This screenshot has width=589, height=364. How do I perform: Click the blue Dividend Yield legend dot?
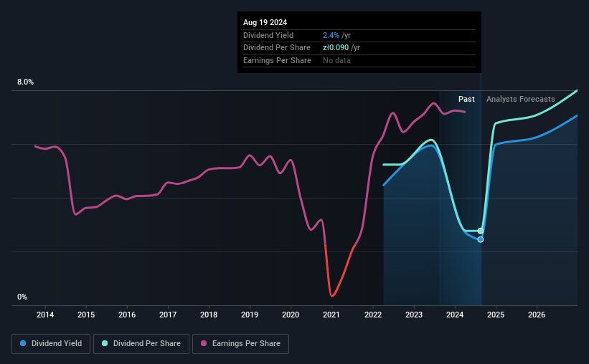[x=23, y=343]
